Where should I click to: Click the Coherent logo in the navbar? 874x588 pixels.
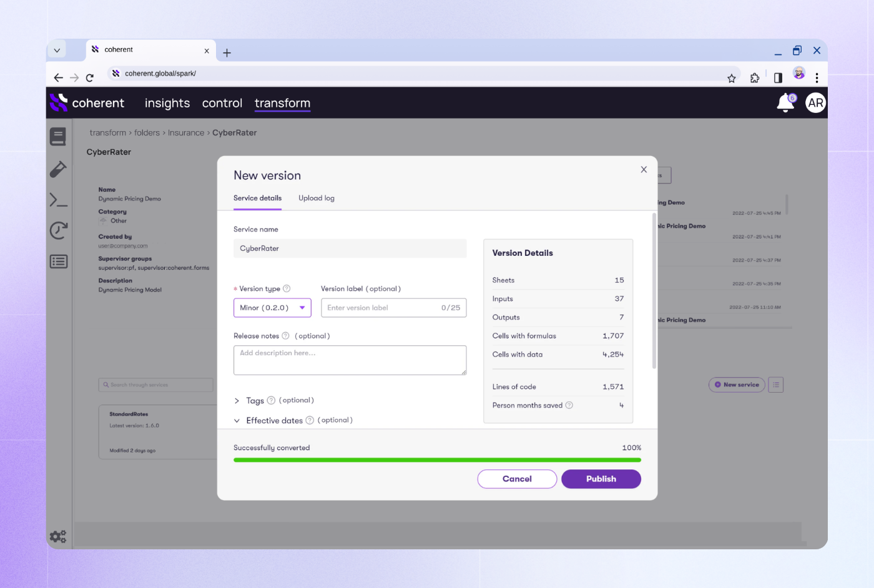(58, 103)
